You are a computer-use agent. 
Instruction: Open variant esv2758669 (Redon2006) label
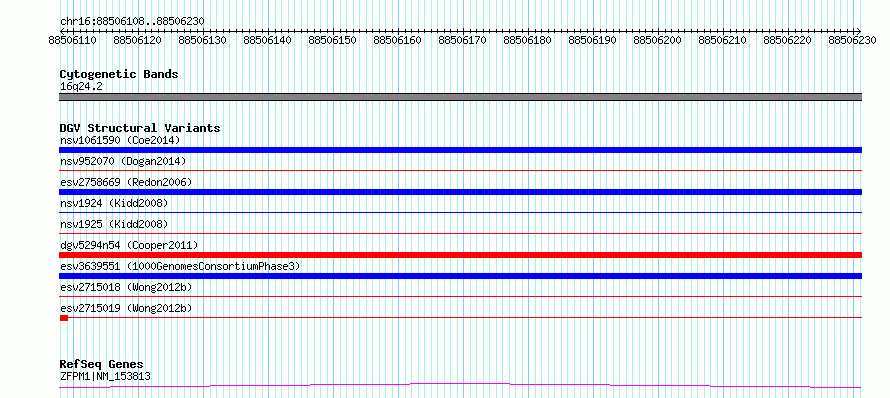(x=126, y=182)
